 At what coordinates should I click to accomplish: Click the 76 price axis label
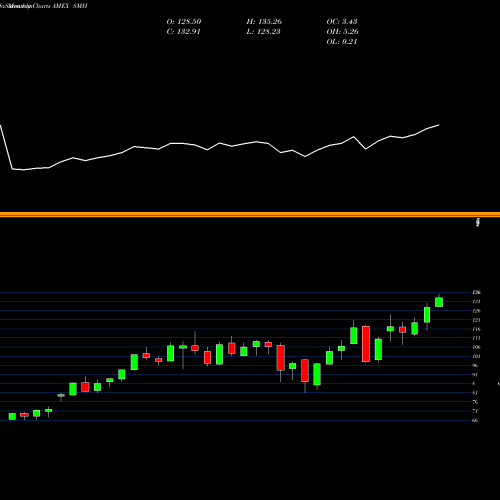[x=475, y=402]
